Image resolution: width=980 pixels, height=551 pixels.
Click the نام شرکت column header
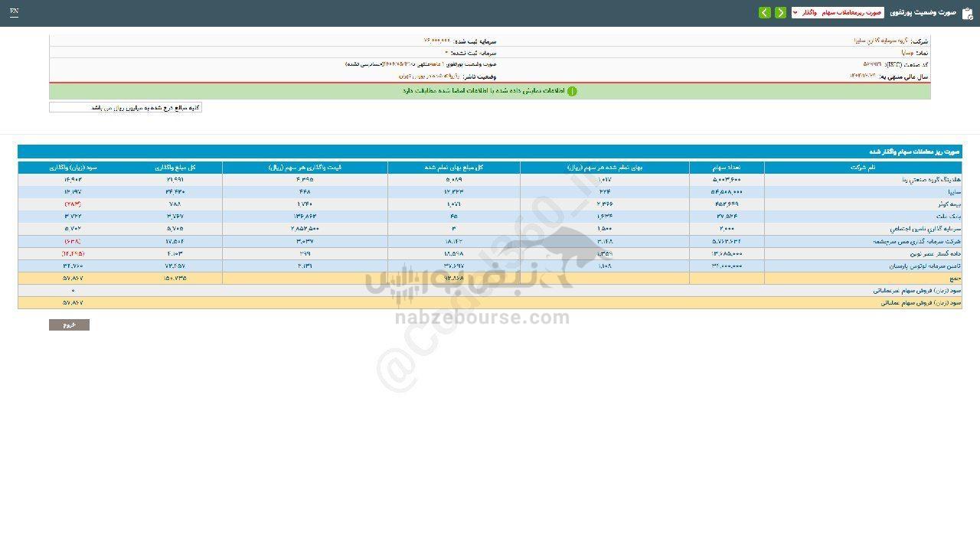(862, 167)
